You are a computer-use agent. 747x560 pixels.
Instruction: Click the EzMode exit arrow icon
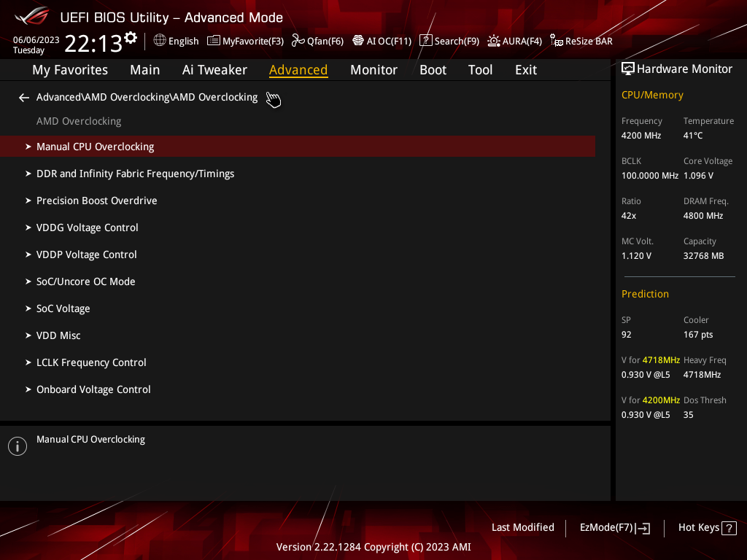coord(643,528)
